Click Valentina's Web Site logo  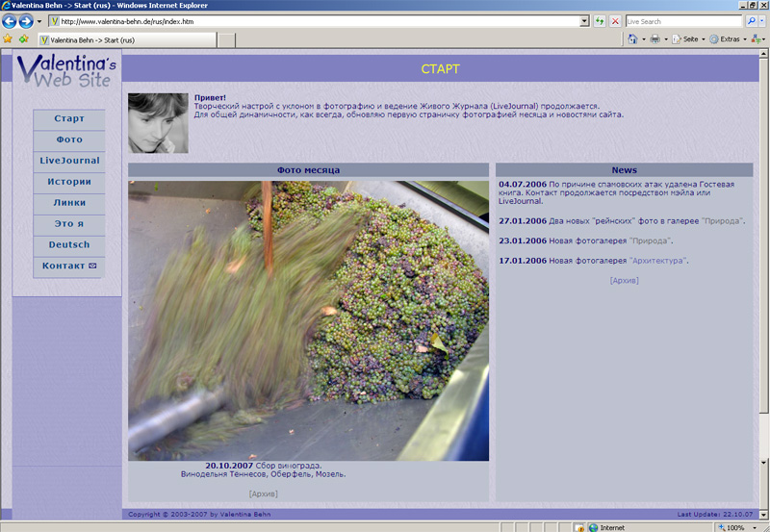tap(66, 71)
